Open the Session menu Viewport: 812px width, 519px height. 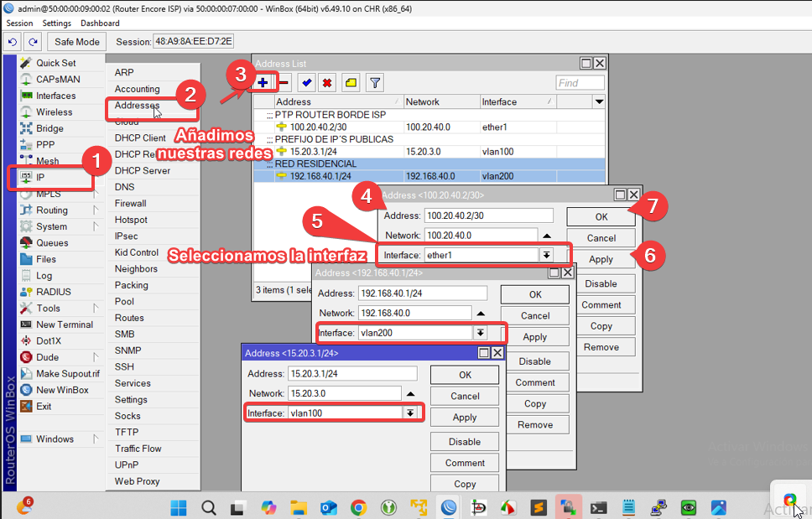point(19,23)
